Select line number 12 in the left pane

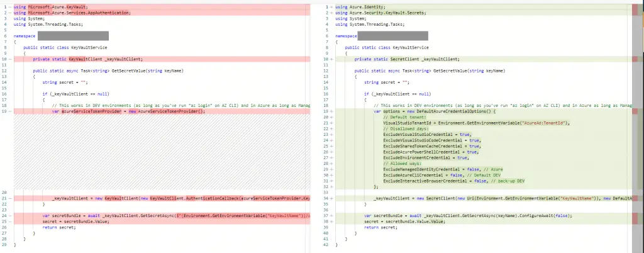[4, 70]
